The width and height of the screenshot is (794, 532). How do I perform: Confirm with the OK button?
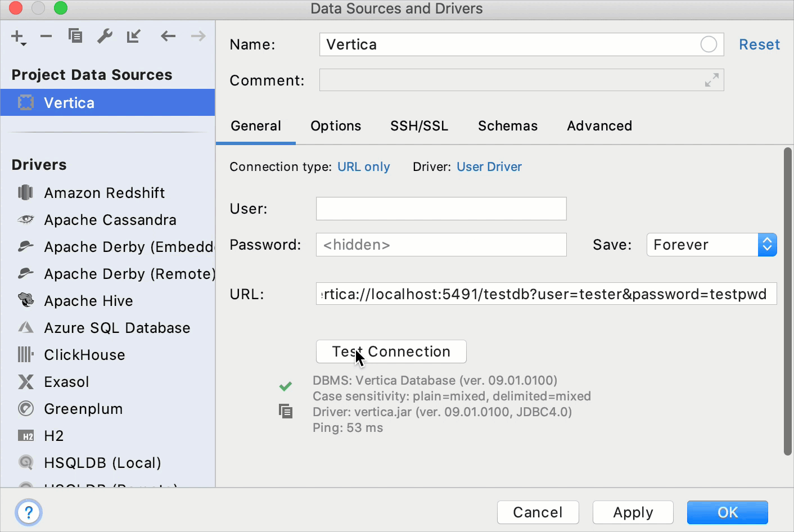click(727, 512)
